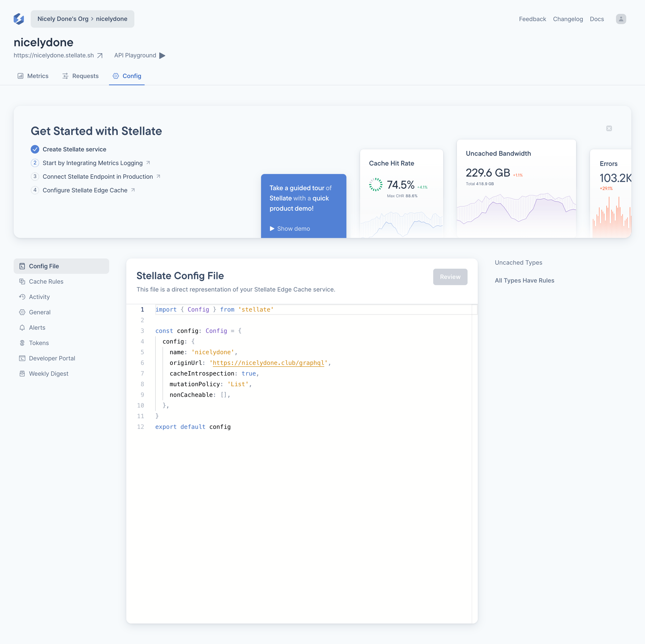Click the Alerts bell icon
The height and width of the screenshot is (644, 645).
[x=22, y=327]
